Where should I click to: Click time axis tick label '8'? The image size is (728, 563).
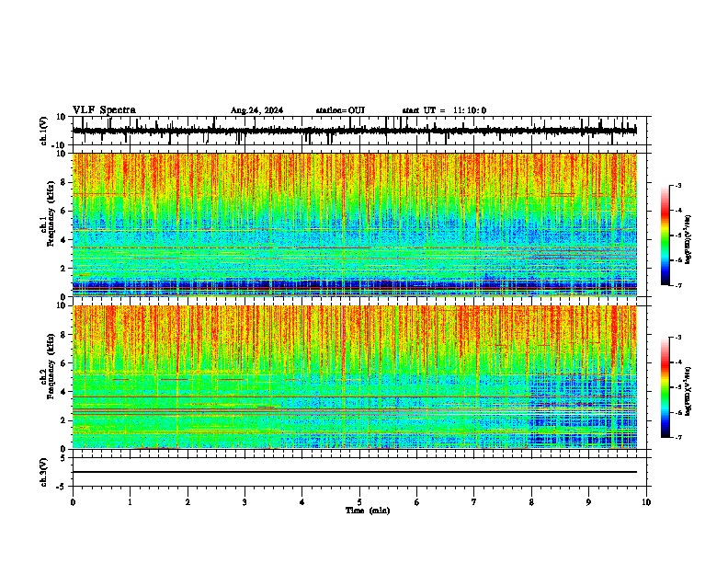pos(531,502)
